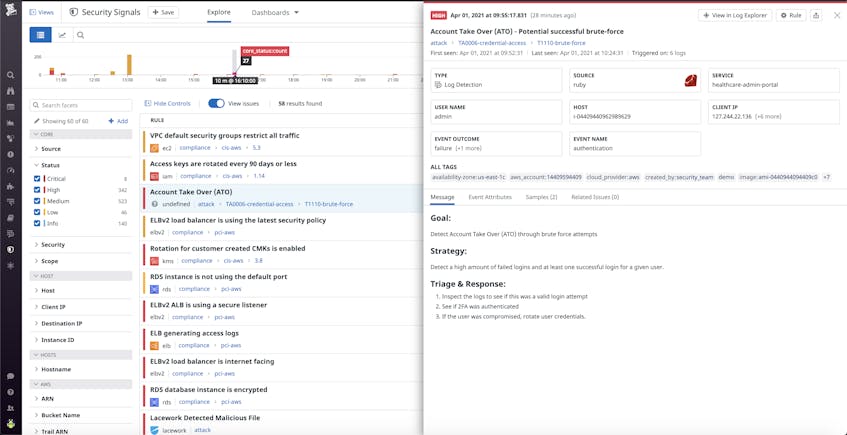
Task: Open the Security shield icon in the sidebar
Action: [x=10, y=250]
